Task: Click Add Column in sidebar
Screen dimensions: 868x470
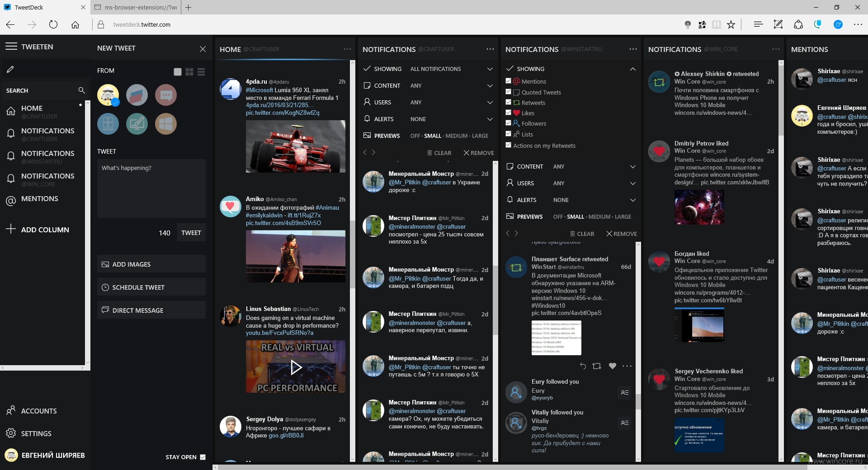Action: pos(38,229)
